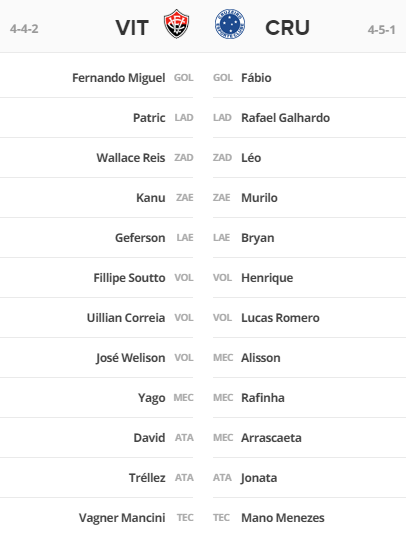Open goalkeeper Fábio's entry
The width and height of the screenshot is (406, 536).
click(x=256, y=78)
